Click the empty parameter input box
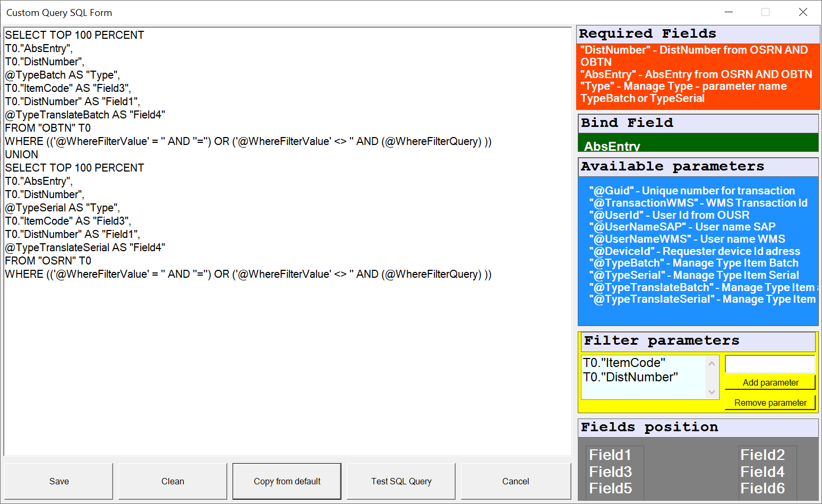Screen dimensions: 822x504 coord(770,363)
